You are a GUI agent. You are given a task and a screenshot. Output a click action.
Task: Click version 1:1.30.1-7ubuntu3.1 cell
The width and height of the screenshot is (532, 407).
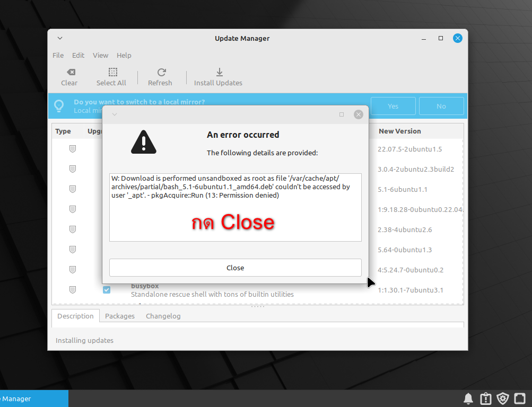tap(411, 290)
